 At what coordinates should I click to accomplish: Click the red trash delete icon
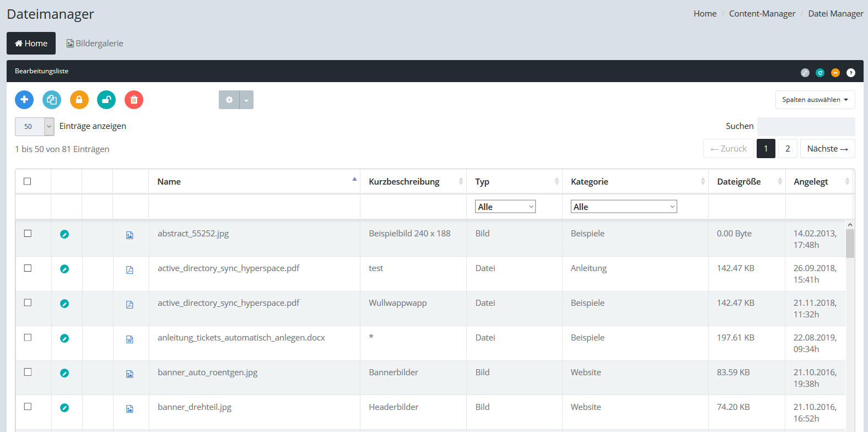[134, 100]
